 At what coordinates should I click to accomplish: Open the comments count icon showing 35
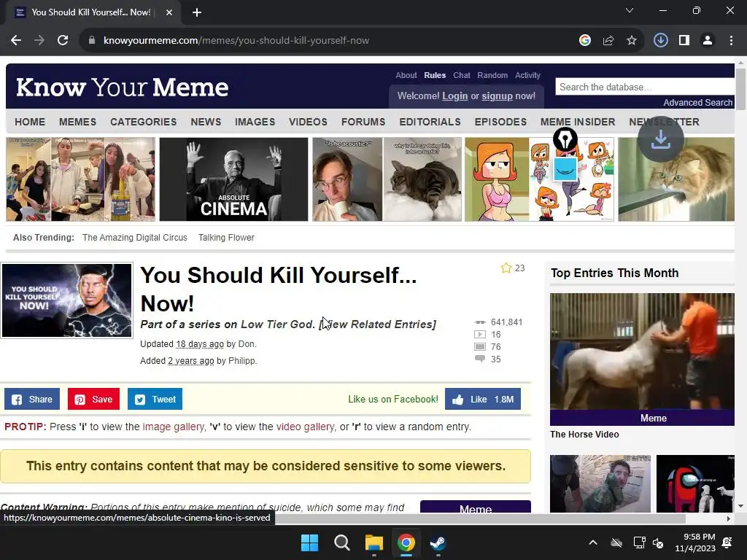[480, 359]
